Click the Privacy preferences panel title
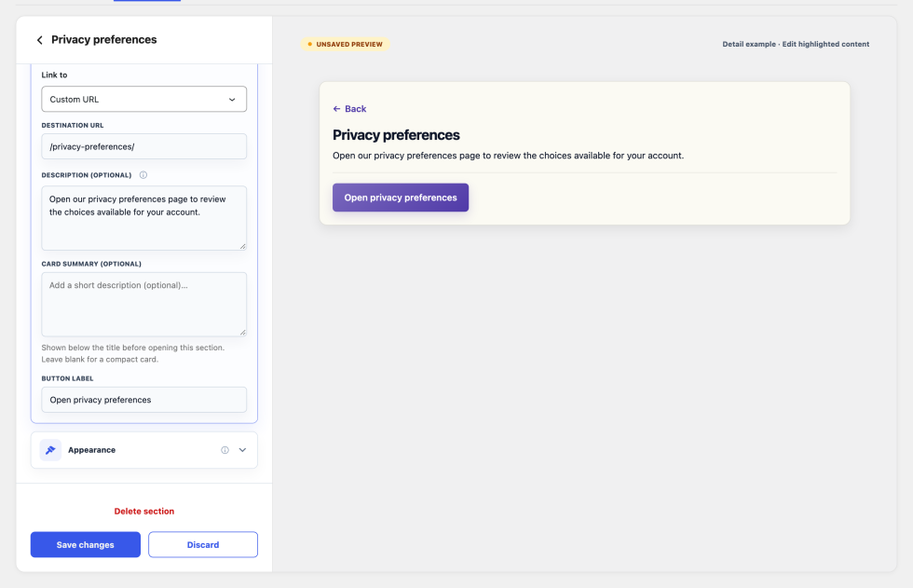Image resolution: width=913 pixels, height=588 pixels. [x=103, y=39]
